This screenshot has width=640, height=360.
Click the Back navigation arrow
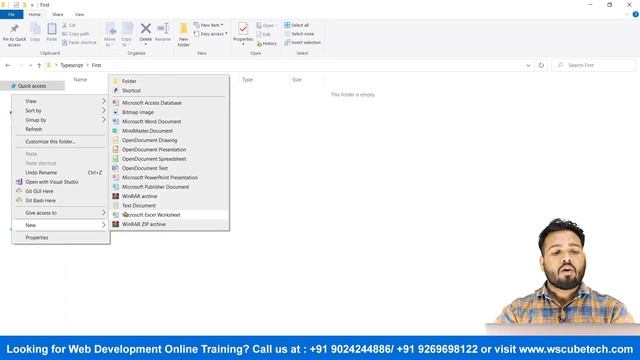click(8, 65)
